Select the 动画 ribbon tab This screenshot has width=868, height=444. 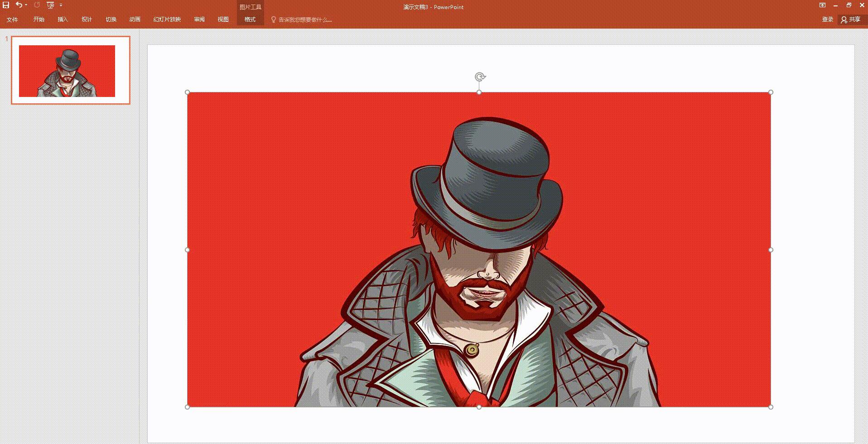tap(135, 19)
